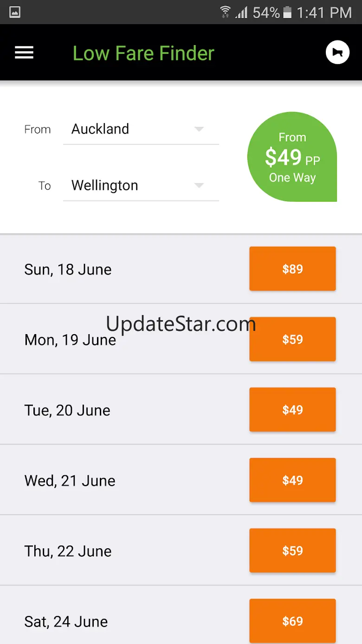Pick the $59 fare for Thu, 22 June
This screenshot has width=362, height=644.
click(x=292, y=551)
